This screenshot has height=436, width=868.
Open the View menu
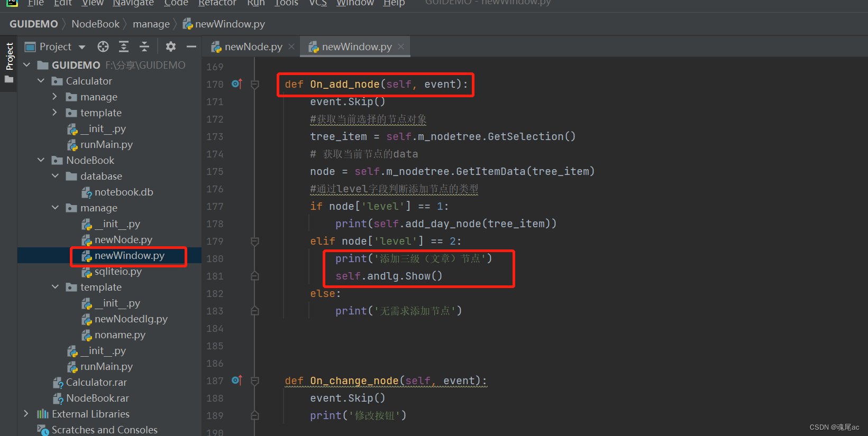tap(93, 3)
